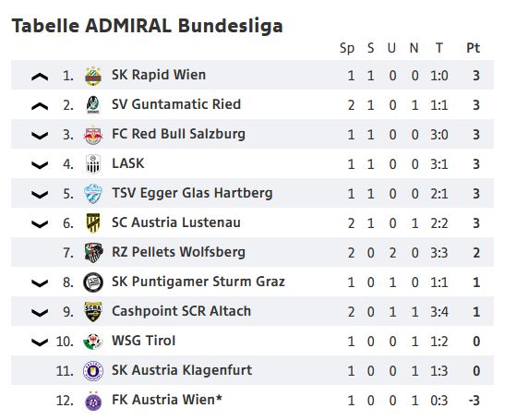Screen dimensions: 516x420
Task: Click the Tabelle ADMIRAL Bundesliga heading
Action: click(148, 26)
